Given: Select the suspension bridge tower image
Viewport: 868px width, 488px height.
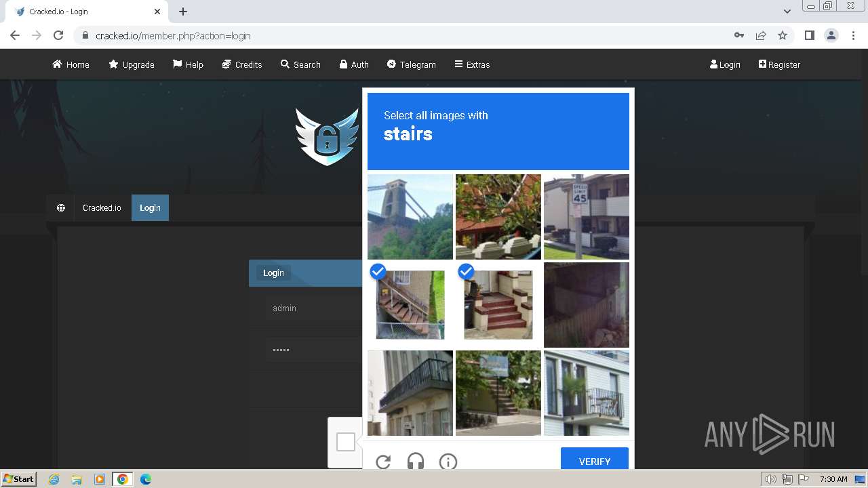Looking at the screenshot, I should (x=410, y=217).
